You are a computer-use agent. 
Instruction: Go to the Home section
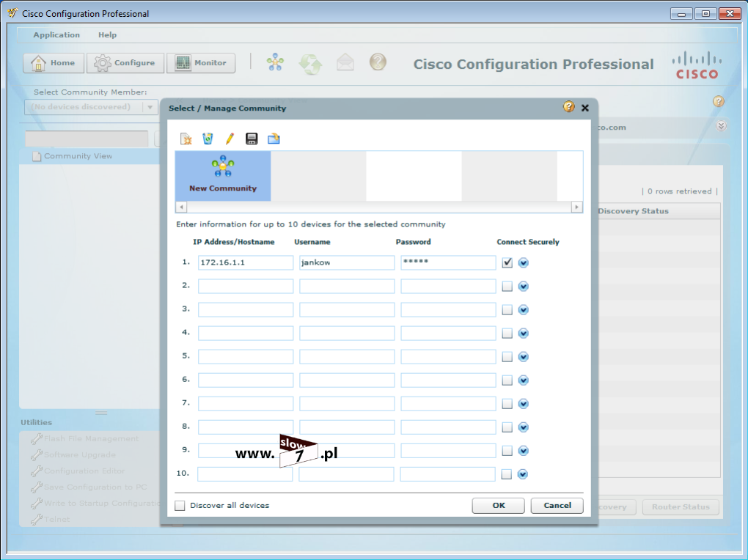tap(54, 63)
